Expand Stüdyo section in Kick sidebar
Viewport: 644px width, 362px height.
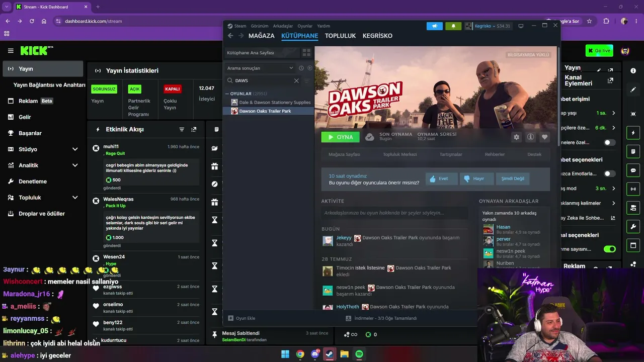click(75, 149)
